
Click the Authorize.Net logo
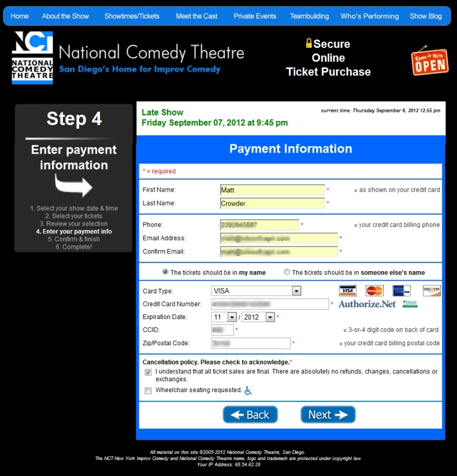click(367, 304)
